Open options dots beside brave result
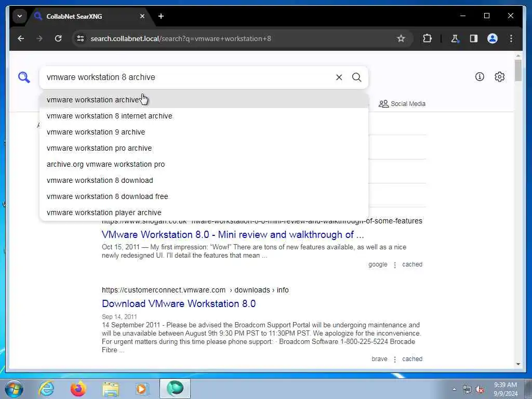Screen dimensions: 532x399 [395, 360]
